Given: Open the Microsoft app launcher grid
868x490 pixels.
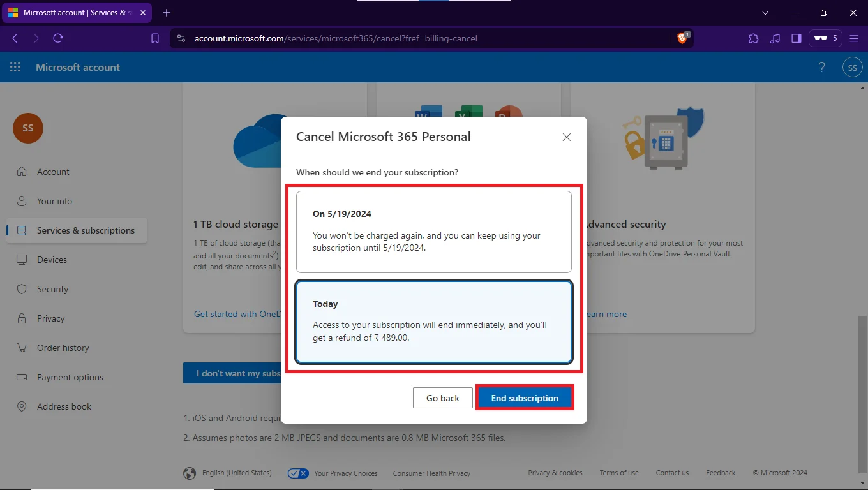Looking at the screenshot, I should click(15, 67).
